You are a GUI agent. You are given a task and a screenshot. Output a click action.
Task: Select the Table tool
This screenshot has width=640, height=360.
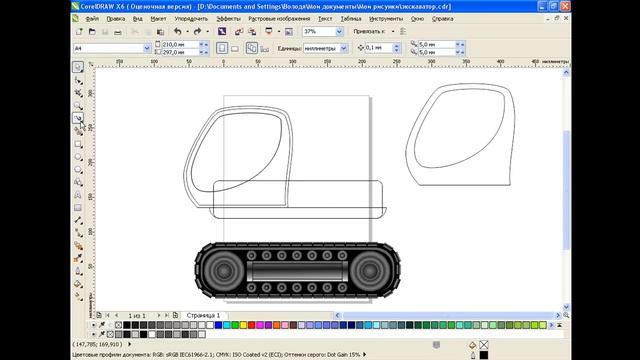78,208
